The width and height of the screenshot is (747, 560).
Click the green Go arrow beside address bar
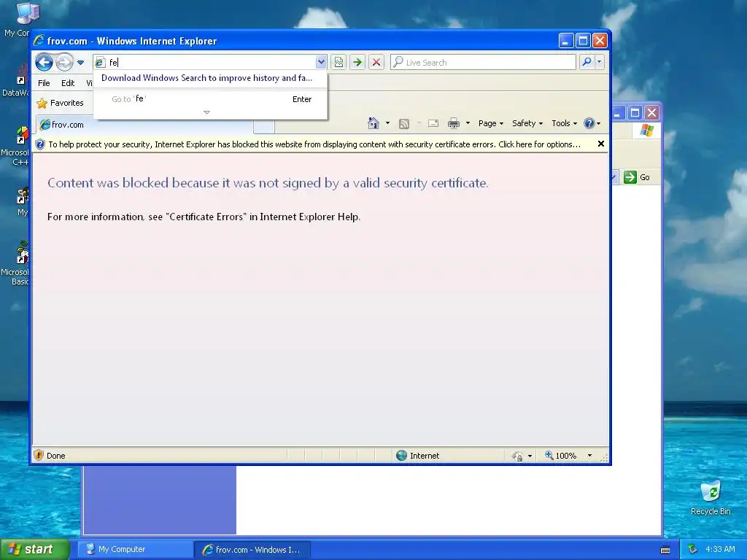click(357, 62)
